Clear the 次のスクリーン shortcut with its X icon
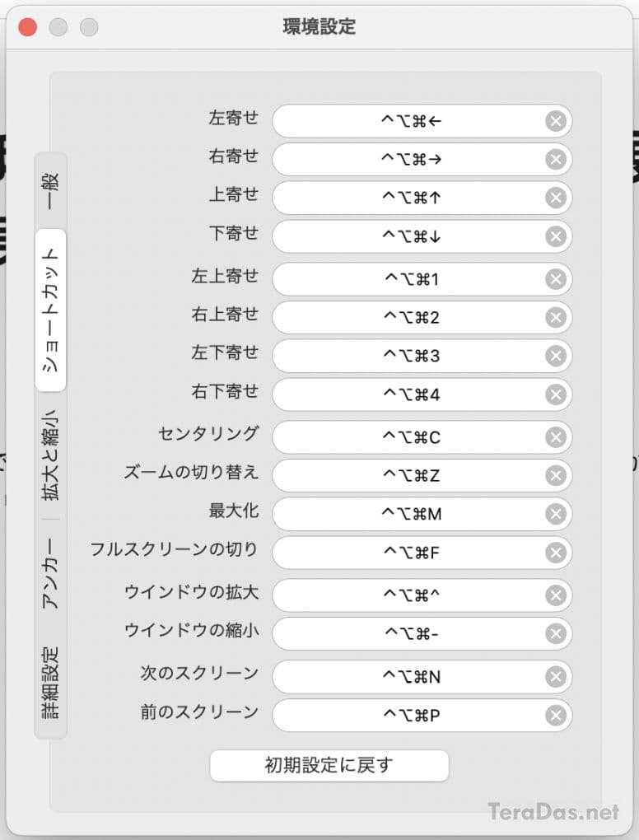 point(556,677)
